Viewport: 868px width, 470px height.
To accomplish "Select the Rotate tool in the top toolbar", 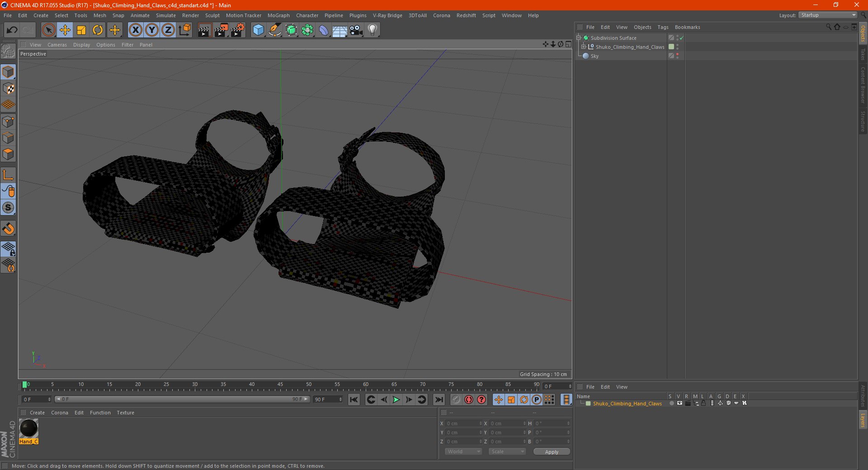I will (x=98, y=30).
